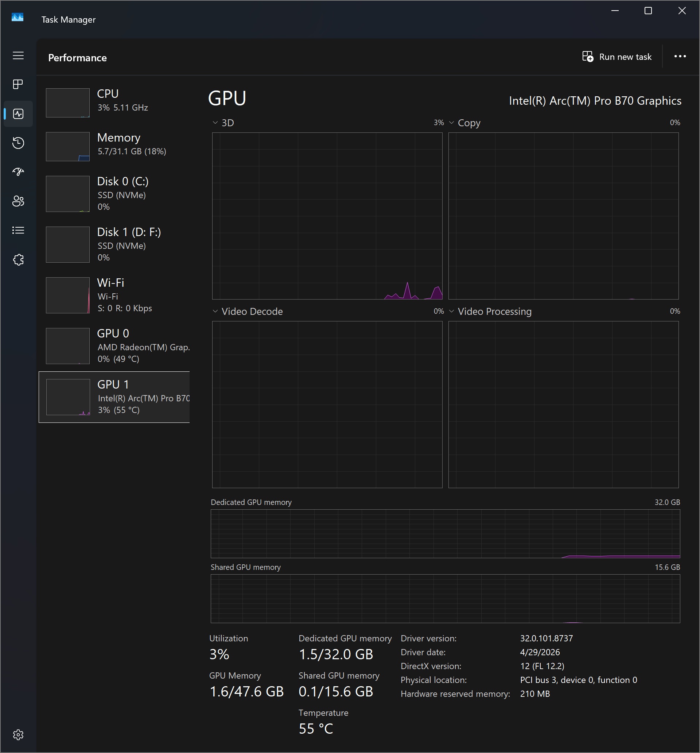Maximize the Task Manager window
Viewport: 700px width, 753px height.
click(648, 11)
